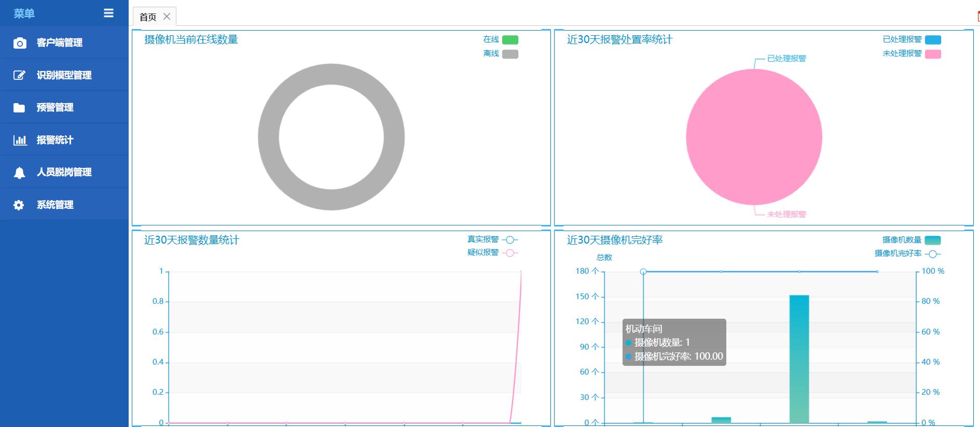Click the bar chart icon beside 报警统计
This screenshot has height=427, width=980.
(20, 140)
